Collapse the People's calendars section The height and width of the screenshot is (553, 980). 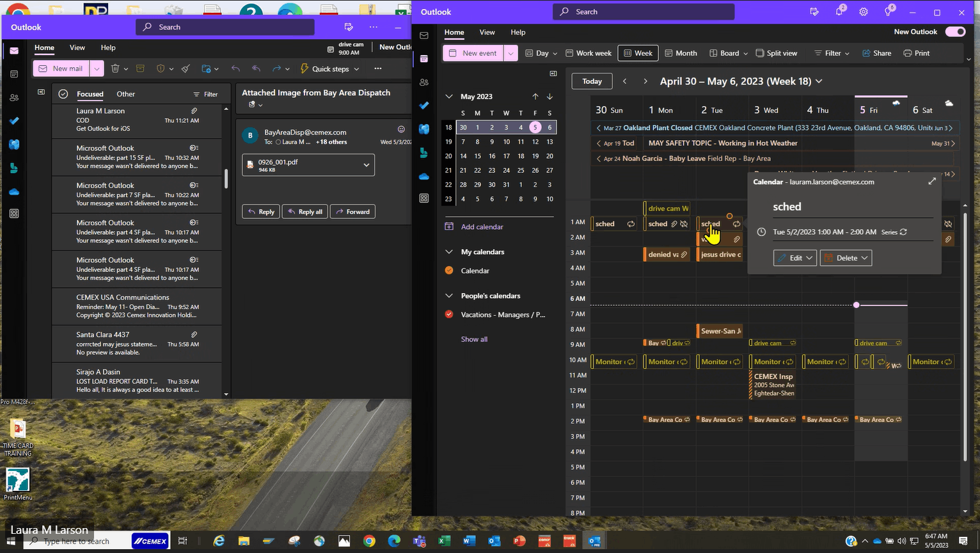coord(449,296)
